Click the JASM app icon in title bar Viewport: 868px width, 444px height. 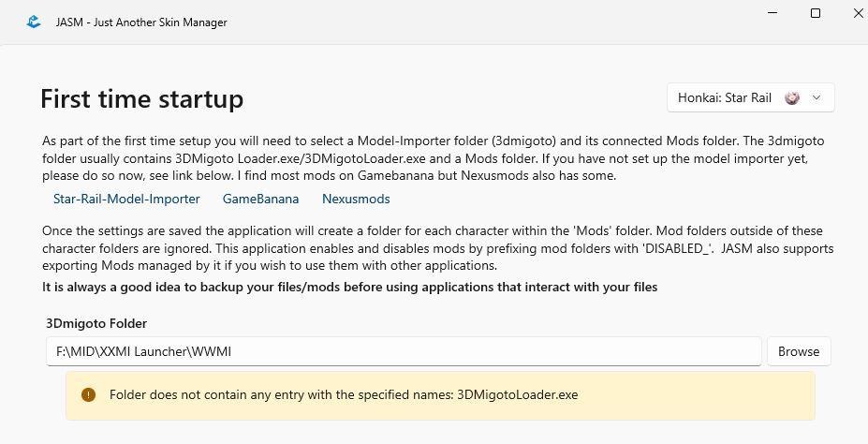34,22
